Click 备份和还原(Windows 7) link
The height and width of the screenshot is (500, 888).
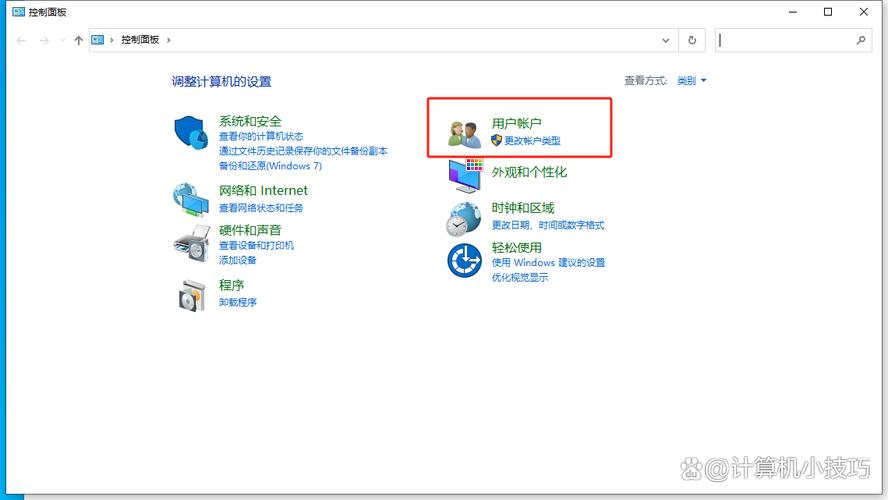tap(270, 165)
